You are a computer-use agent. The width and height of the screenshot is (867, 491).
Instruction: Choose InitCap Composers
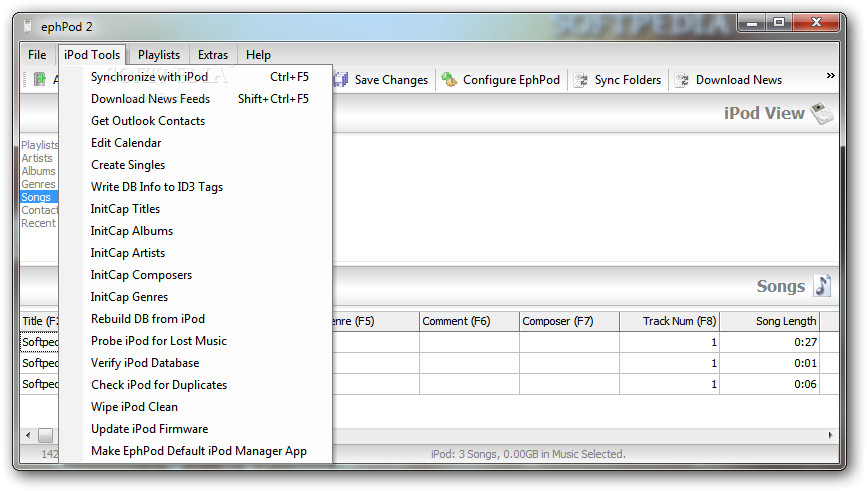(x=196, y=275)
